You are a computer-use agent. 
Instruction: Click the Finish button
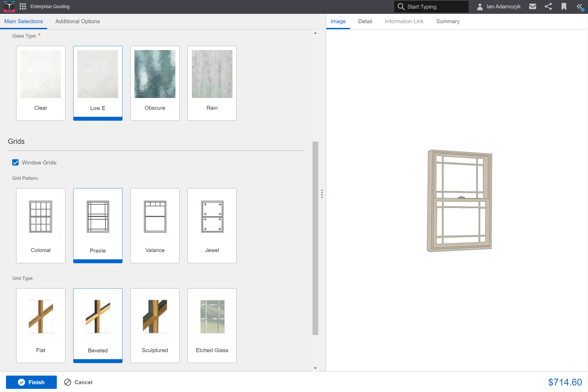tap(31, 382)
